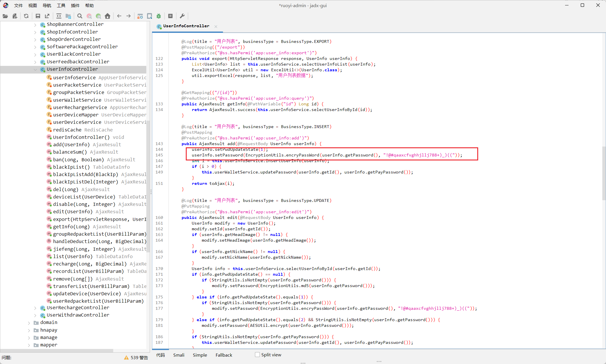
Task: Select the manage package in tree
Action: click(49, 337)
